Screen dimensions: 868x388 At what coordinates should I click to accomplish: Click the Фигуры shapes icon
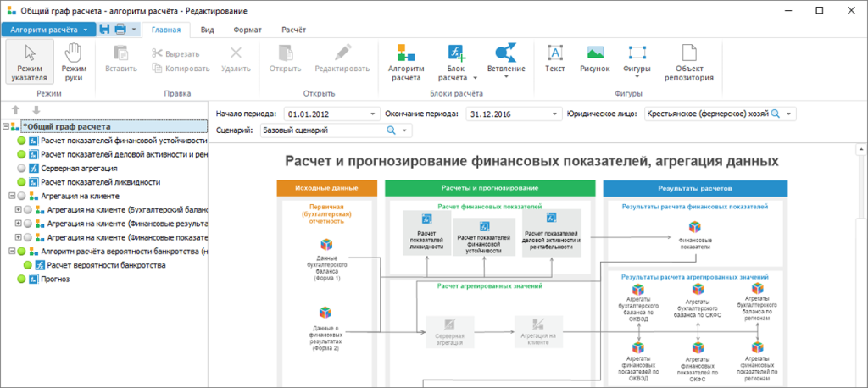637,53
